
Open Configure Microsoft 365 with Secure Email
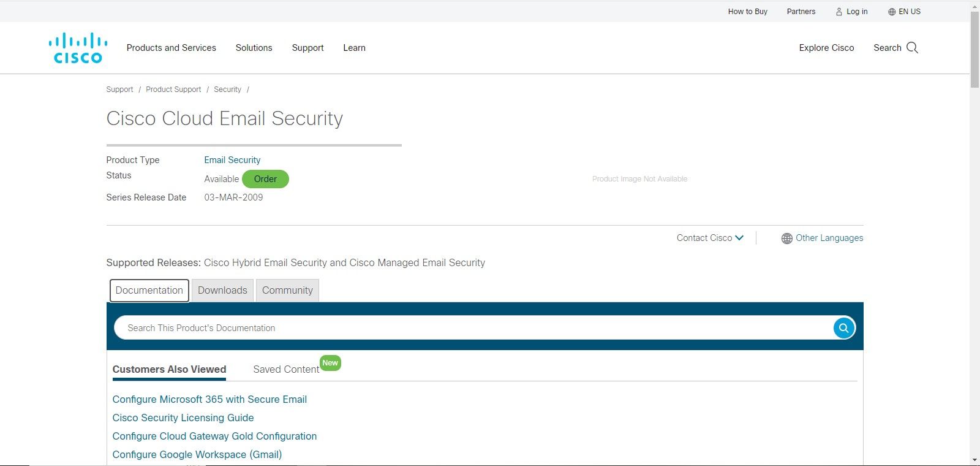(x=209, y=399)
